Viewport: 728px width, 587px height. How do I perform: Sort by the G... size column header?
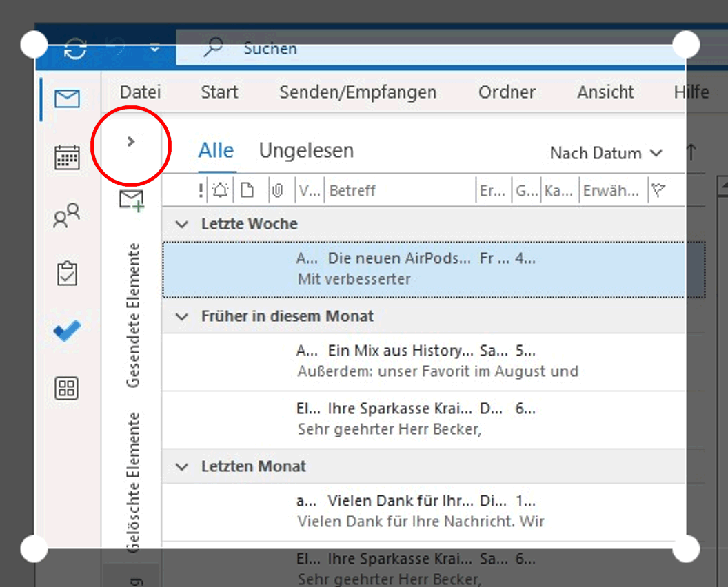527,191
